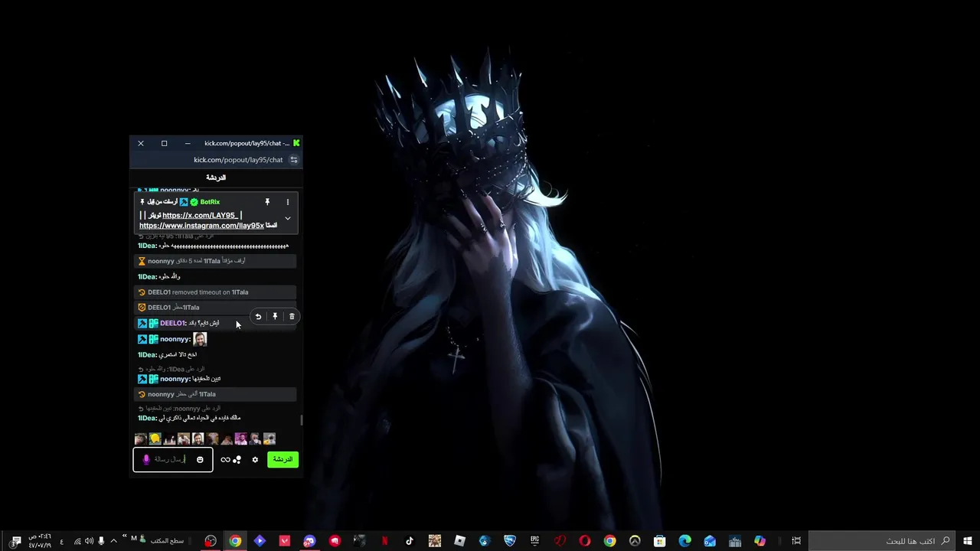Click the microphone icon in the message box
980x551 pixels.
pos(146,460)
